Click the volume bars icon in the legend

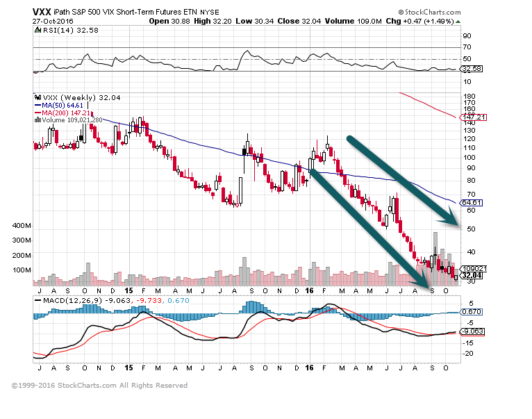pyautogui.click(x=38, y=120)
